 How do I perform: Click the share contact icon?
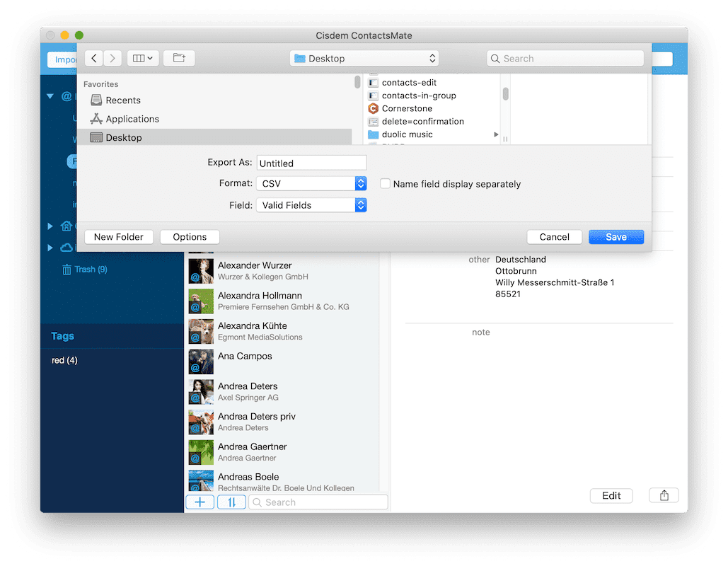[664, 495]
